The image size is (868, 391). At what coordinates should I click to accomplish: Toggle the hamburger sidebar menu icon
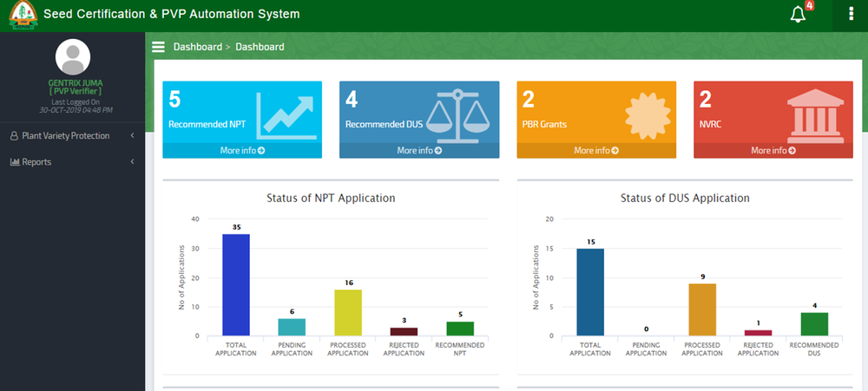tap(158, 47)
